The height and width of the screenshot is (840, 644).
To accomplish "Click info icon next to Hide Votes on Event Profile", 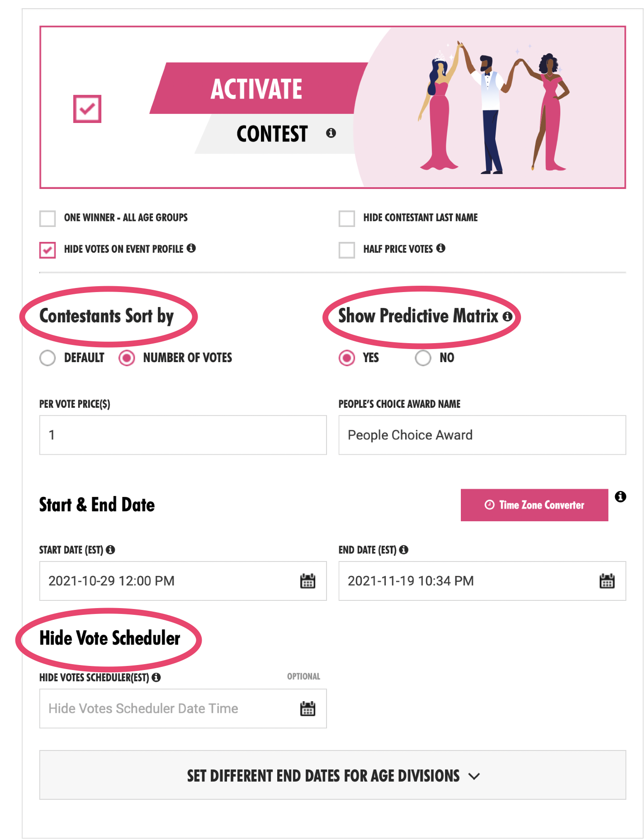I will 191,248.
